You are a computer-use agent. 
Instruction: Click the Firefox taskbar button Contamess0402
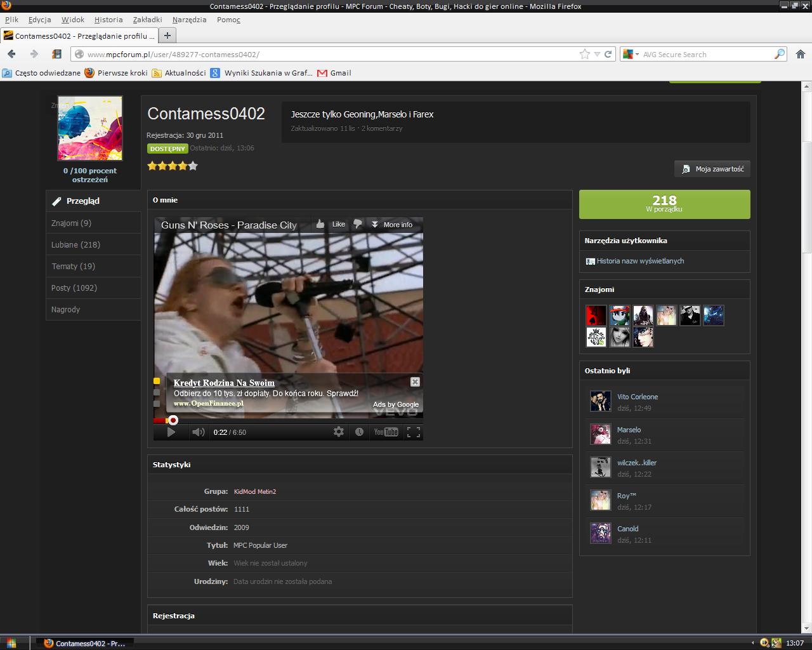point(85,643)
